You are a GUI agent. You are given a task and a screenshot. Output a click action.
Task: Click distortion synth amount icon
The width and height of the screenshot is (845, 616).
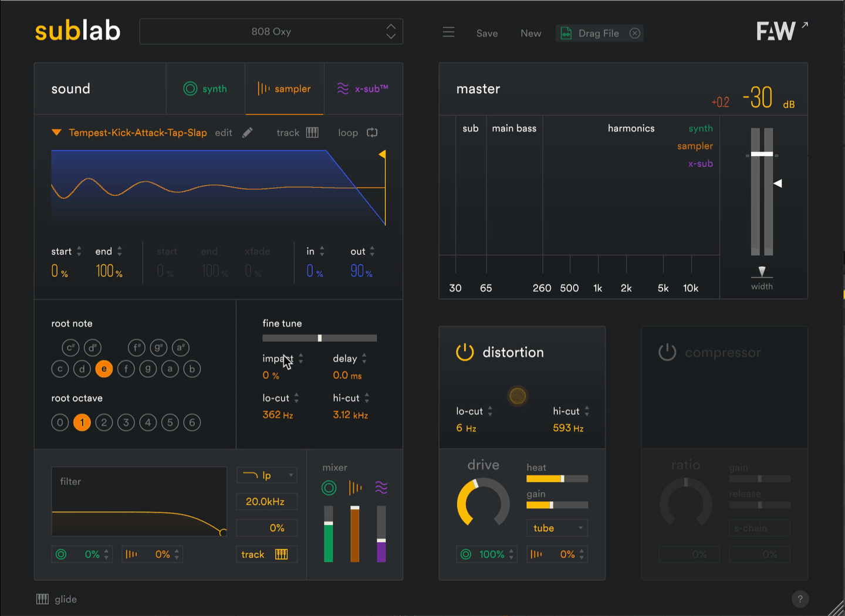466,554
